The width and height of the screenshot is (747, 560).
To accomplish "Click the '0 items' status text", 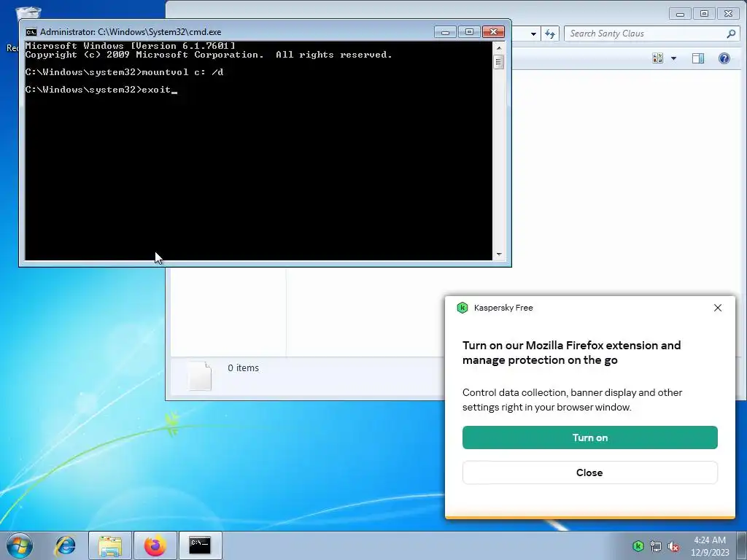I will tap(243, 367).
